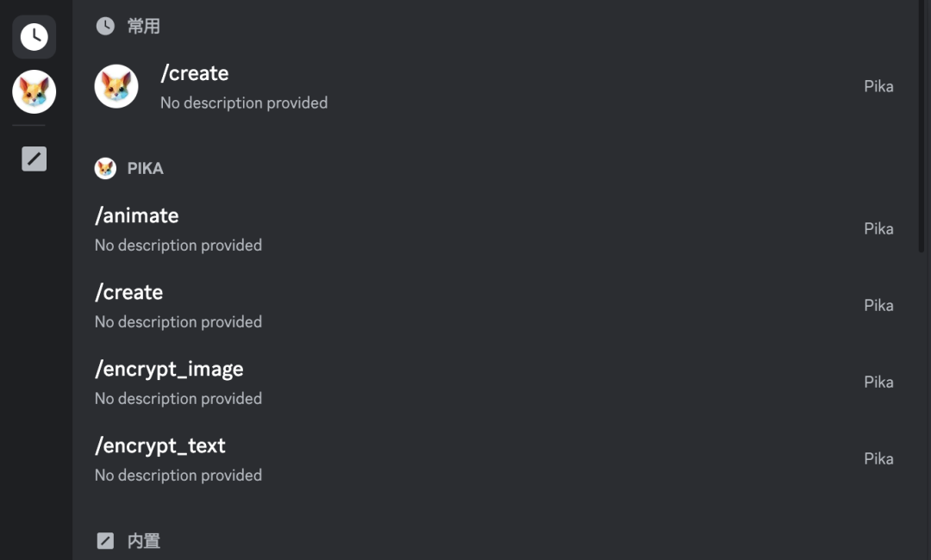Click the small fox icon by PIKA header
This screenshot has height=560, width=931.
[105, 168]
